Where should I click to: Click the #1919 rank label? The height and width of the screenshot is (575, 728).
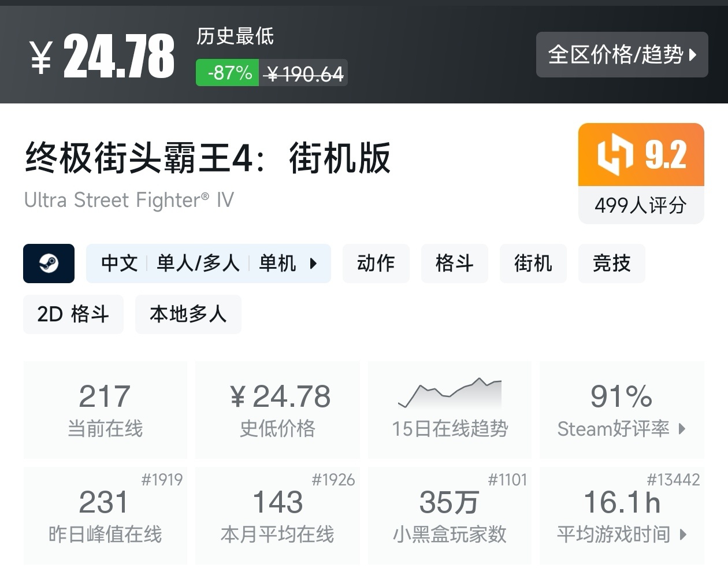(162, 480)
